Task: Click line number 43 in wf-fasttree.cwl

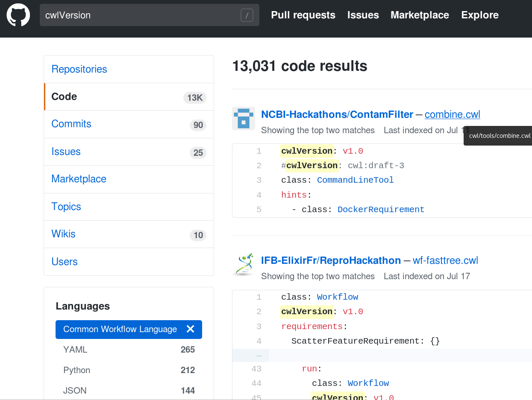Action: (x=256, y=369)
